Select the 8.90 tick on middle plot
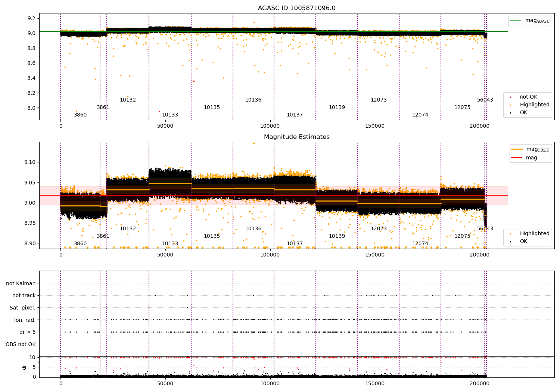Image resolution: width=560 pixels, height=392 pixels. [30, 243]
